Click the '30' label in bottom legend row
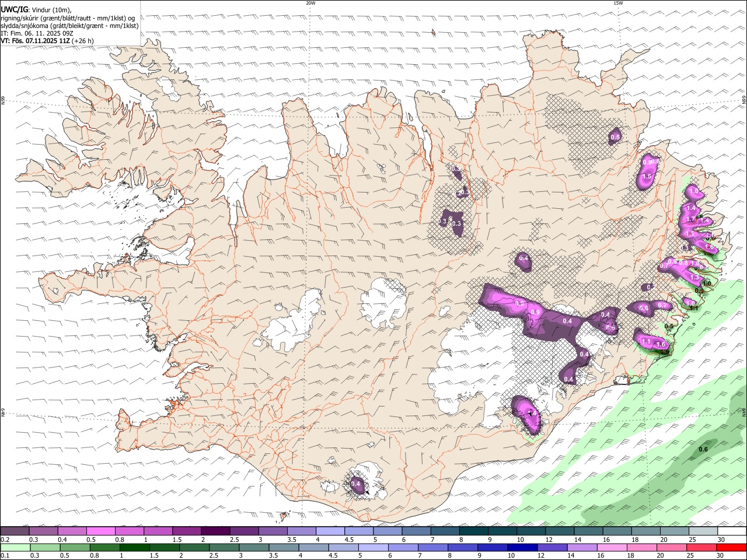Image resolution: width=747 pixels, height=560 pixels. [x=721, y=556]
